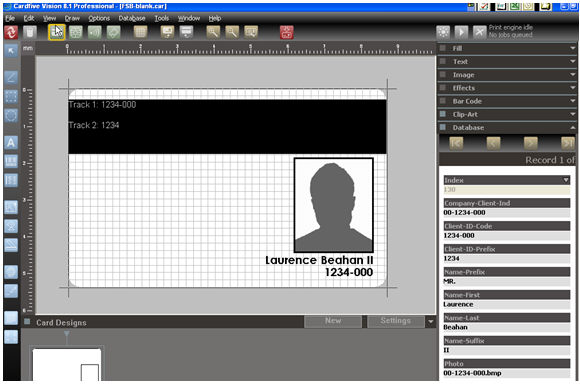Select the card design thumbnail
Image resolution: width=580 pixels, height=386 pixels.
click(67, 364)
